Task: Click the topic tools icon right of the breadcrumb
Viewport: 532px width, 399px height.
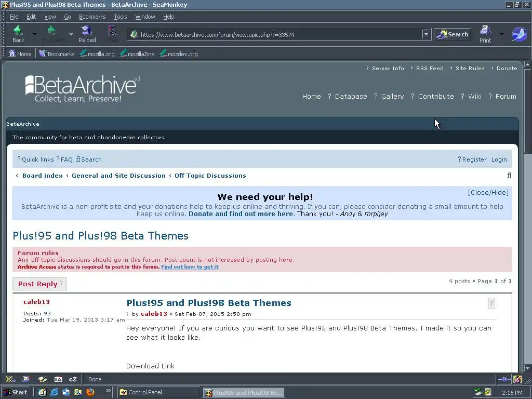Action: coord(509,176)
